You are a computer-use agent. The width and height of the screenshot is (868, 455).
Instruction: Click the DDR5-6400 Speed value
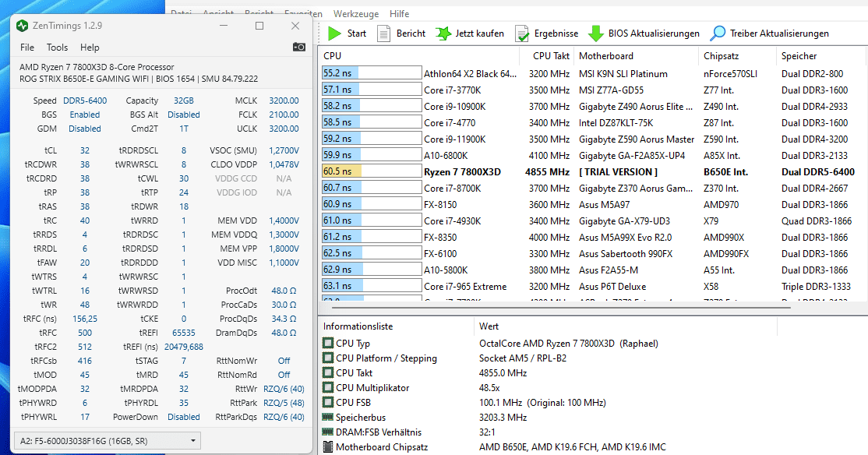pos(85,101)
